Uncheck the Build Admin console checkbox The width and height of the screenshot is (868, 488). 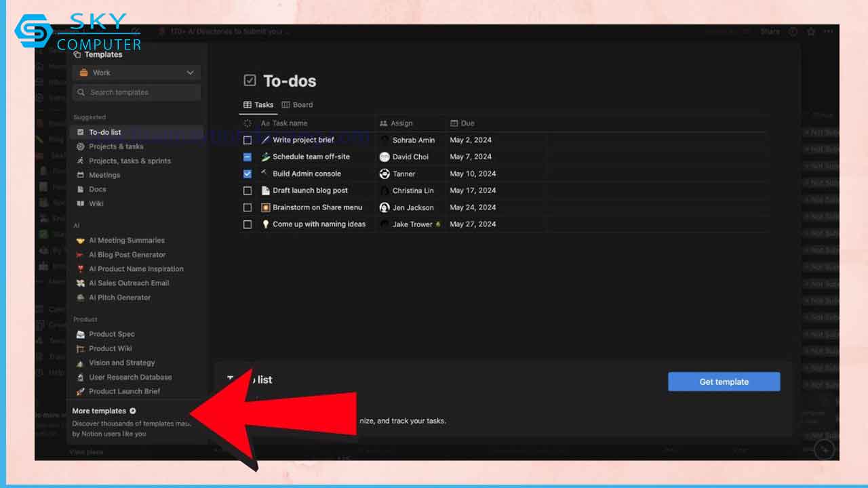point(248,174)
